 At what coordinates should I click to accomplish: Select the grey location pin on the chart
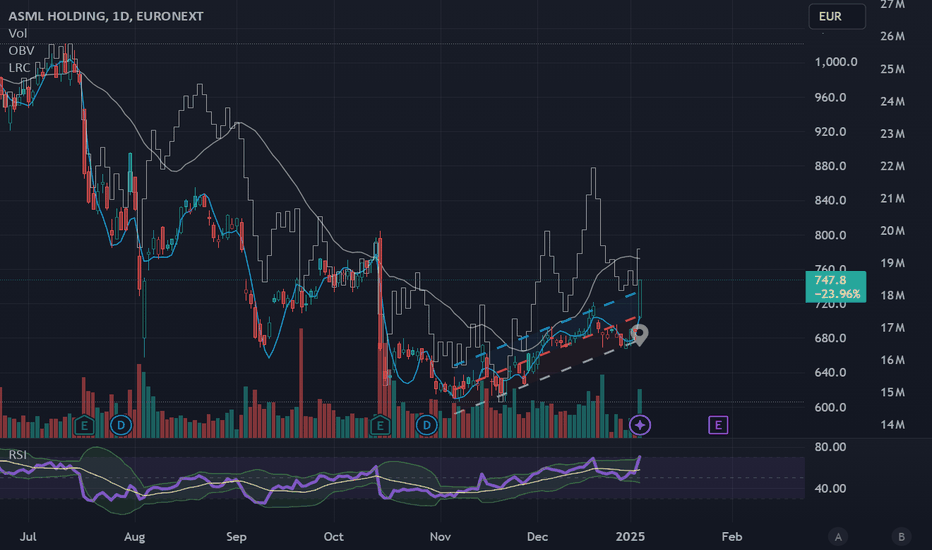(x=640, y=335)
